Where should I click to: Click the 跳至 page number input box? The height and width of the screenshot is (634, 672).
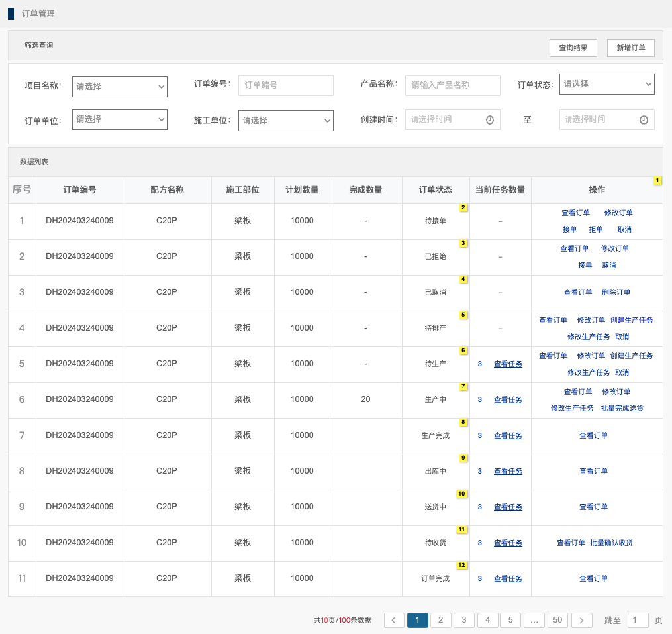point(638,620)
